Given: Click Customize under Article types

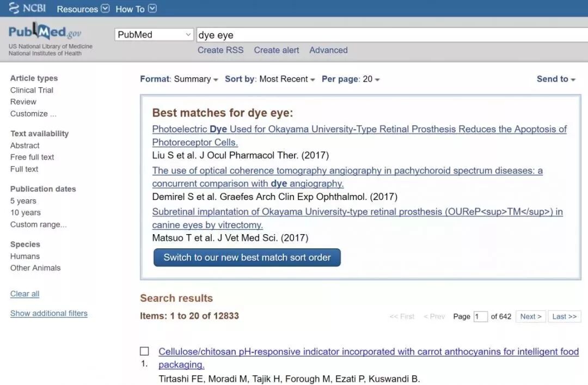Looking at the screenshot, I should (33, 114).
